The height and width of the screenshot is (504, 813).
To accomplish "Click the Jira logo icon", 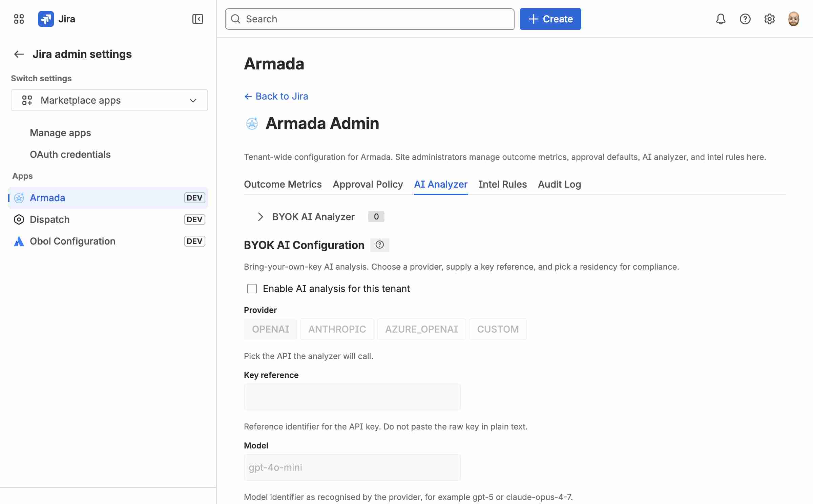I will [x=46, y=19].
